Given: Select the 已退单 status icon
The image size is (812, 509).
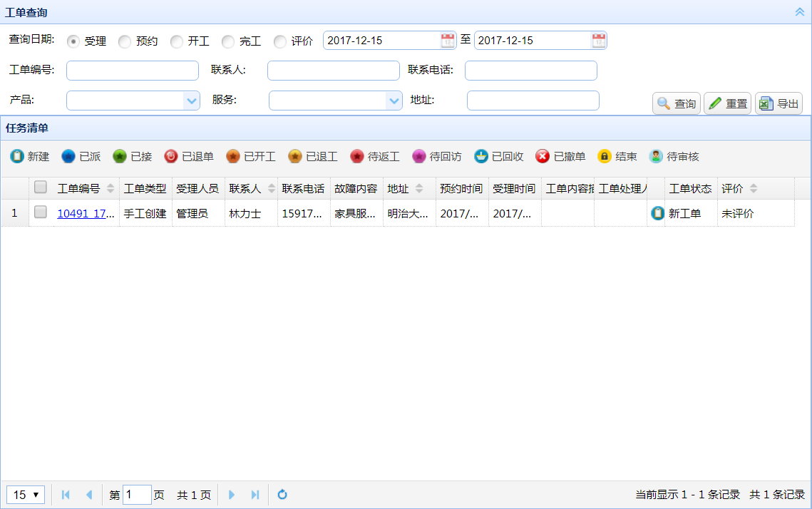Looking at the screenshot, I should (x=171, y=156).
